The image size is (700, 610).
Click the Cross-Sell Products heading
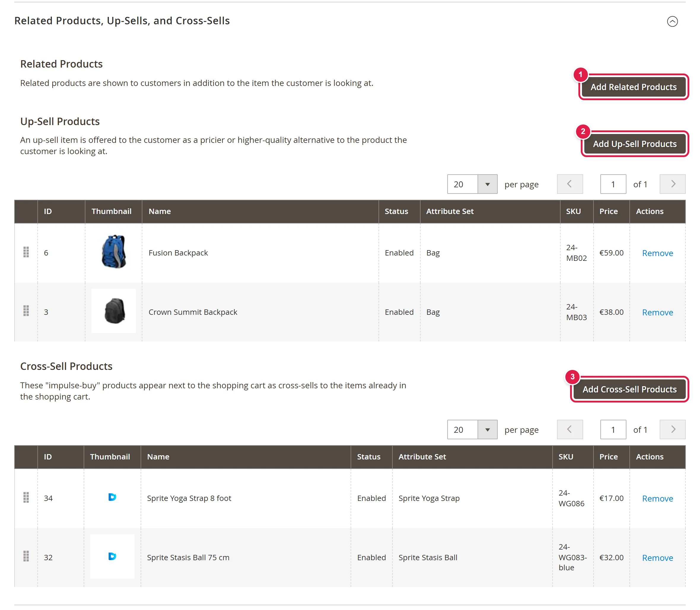pos(66,366)
